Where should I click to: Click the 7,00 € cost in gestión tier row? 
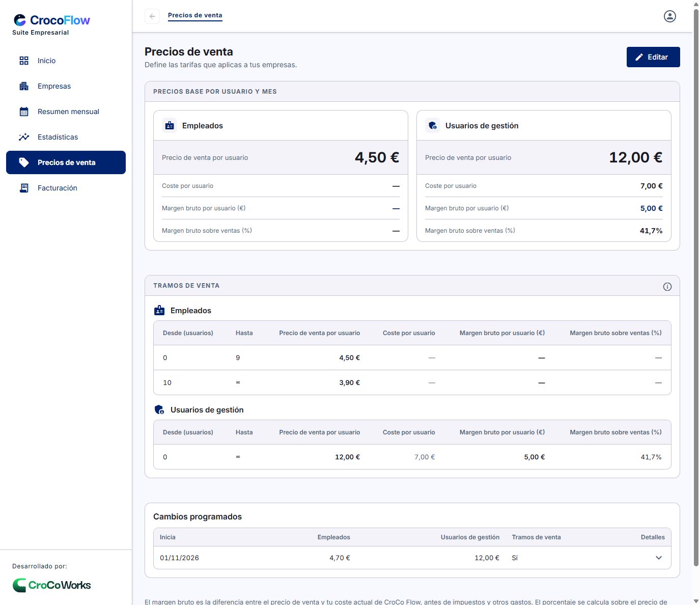pos(425,457)
